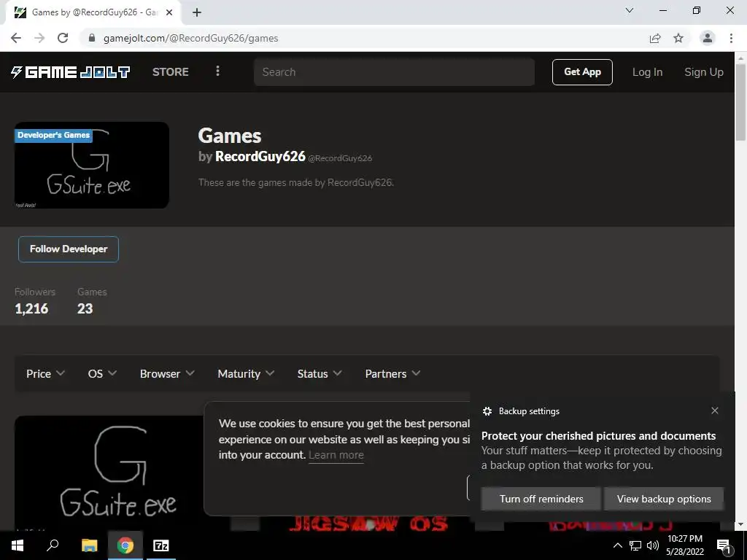
Task: Open a new browser tab
Action: 197,12
